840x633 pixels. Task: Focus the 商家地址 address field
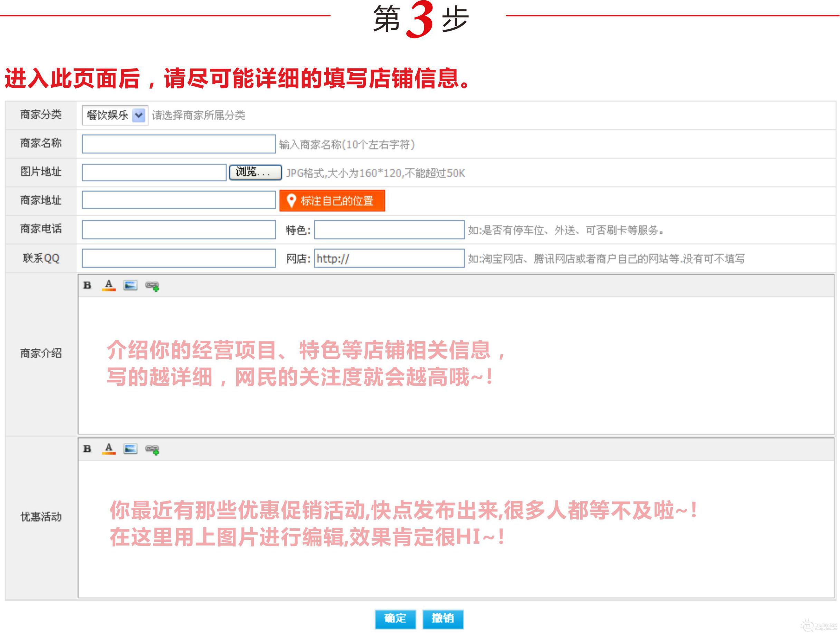[179, 200]
